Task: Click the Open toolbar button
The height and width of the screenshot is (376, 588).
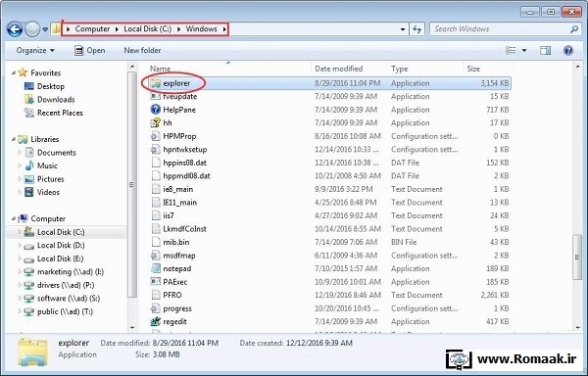Action: (x=89, y=50)
